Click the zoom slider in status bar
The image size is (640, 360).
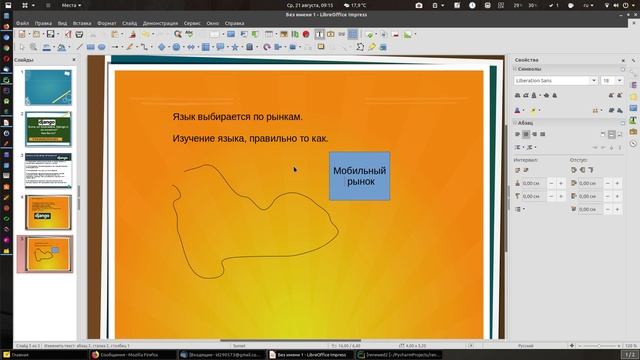pos(598,346)
